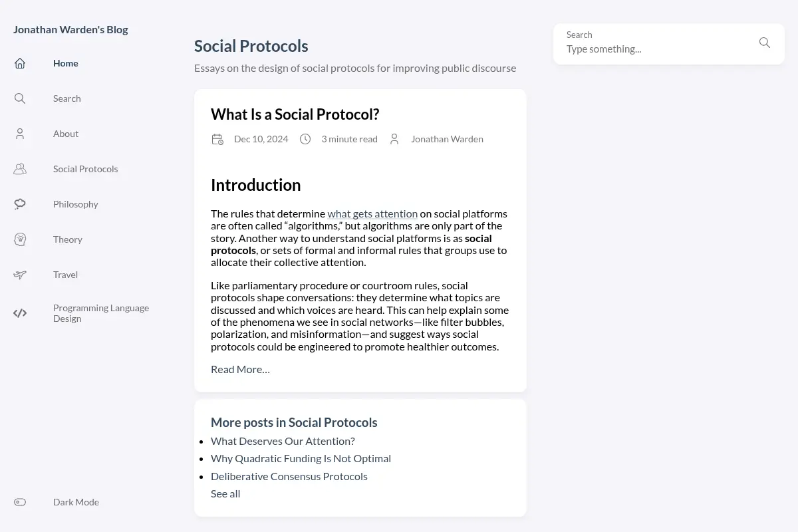Follow the "what gets attention" inline link
The width and height of the screenshot is (798, 532).
[372, 213]
